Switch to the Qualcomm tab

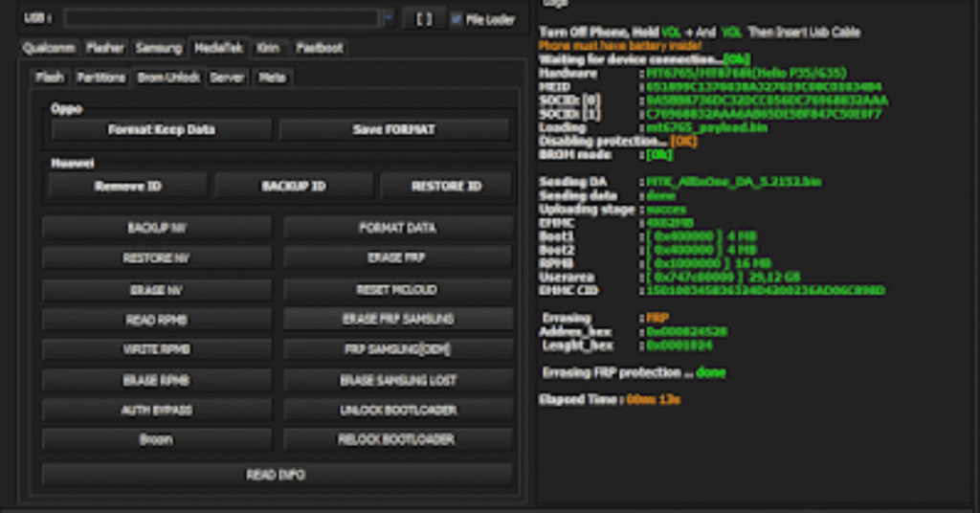49,48
